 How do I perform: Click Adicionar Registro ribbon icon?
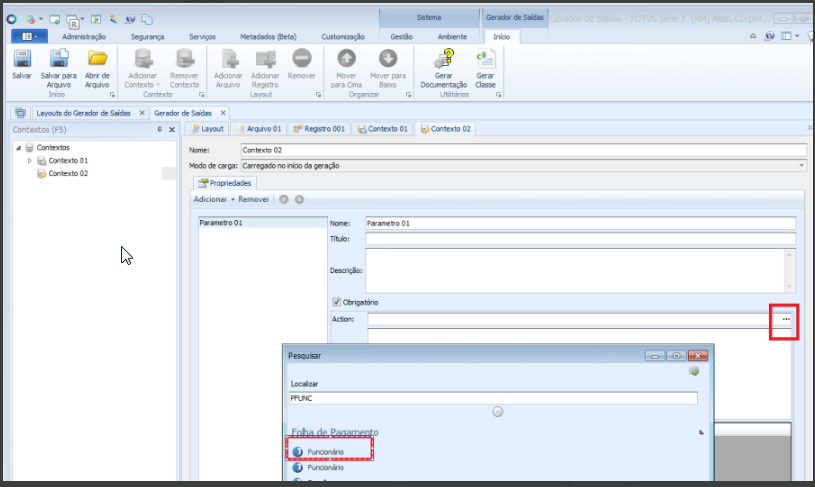(265, 59)
